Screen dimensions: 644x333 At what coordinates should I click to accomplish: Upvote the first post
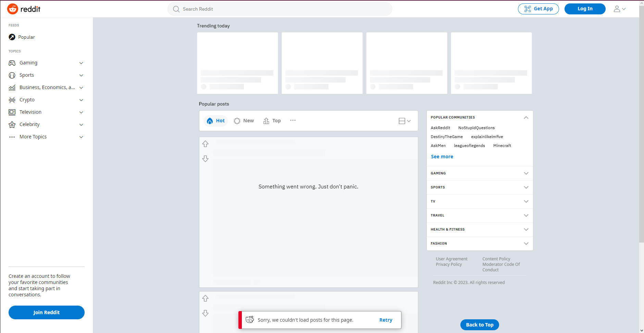click(x=205, y=144)
